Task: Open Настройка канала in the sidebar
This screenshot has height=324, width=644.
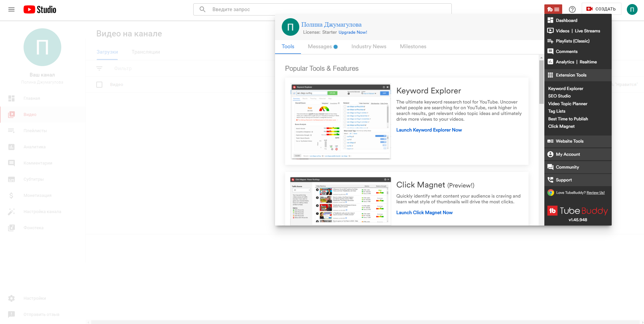Action: pos(42,212)
